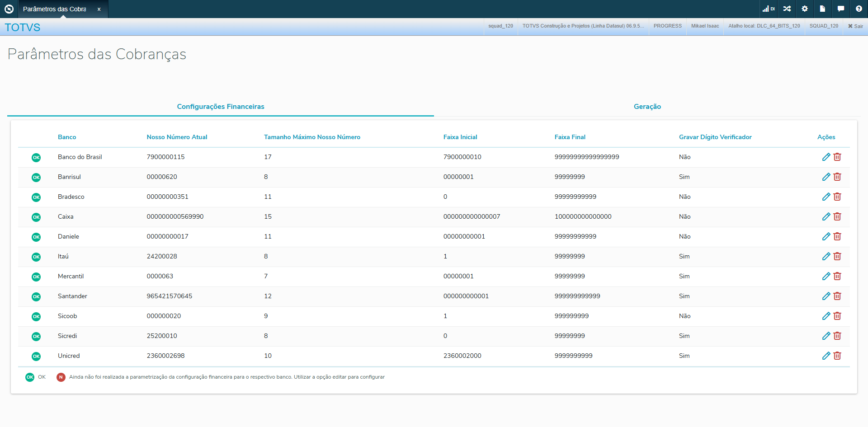
Task: Click the signal bars DI indicator
Action: (769, 9)
